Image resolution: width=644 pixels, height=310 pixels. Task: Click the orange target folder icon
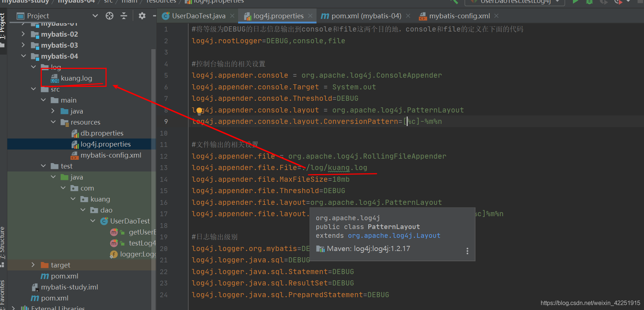(45, 265)
